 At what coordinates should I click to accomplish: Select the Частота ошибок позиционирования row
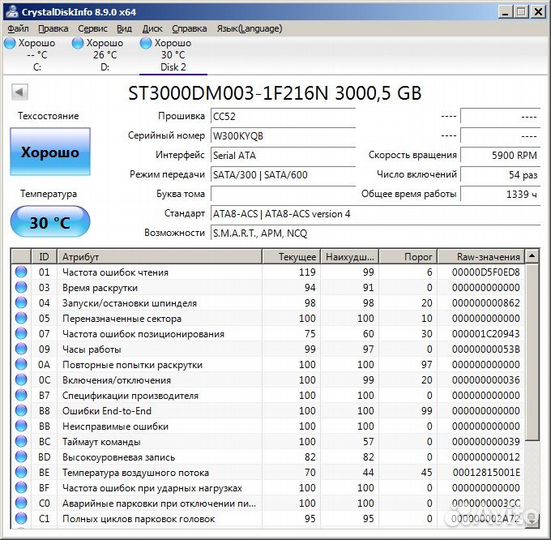point(268,333)
